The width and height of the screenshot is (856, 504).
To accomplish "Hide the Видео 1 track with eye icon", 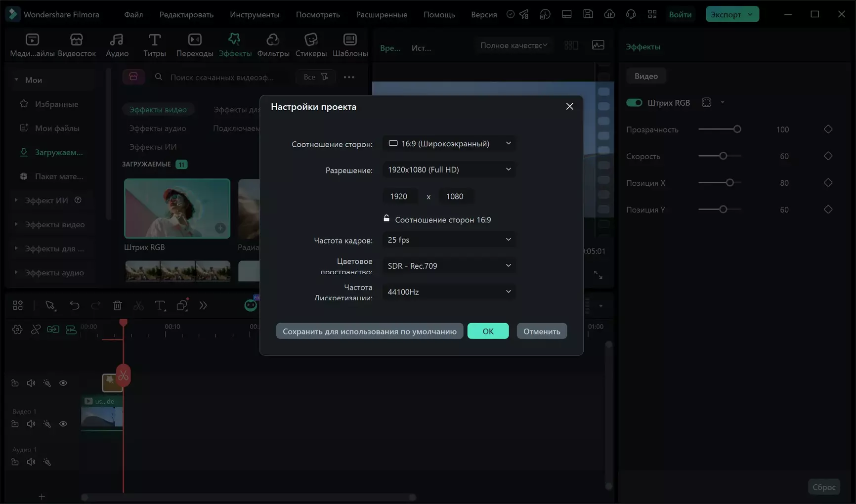I will [x=63, y=424].
